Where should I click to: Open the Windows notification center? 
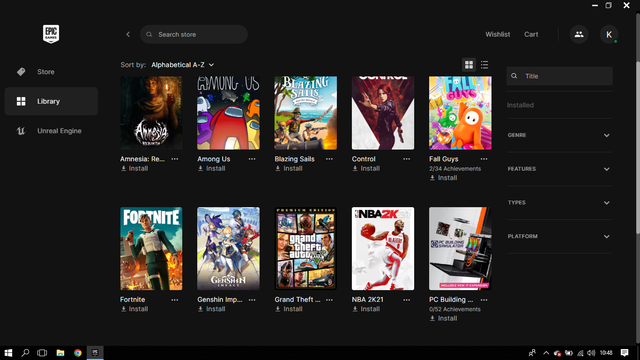pos(624,353)
